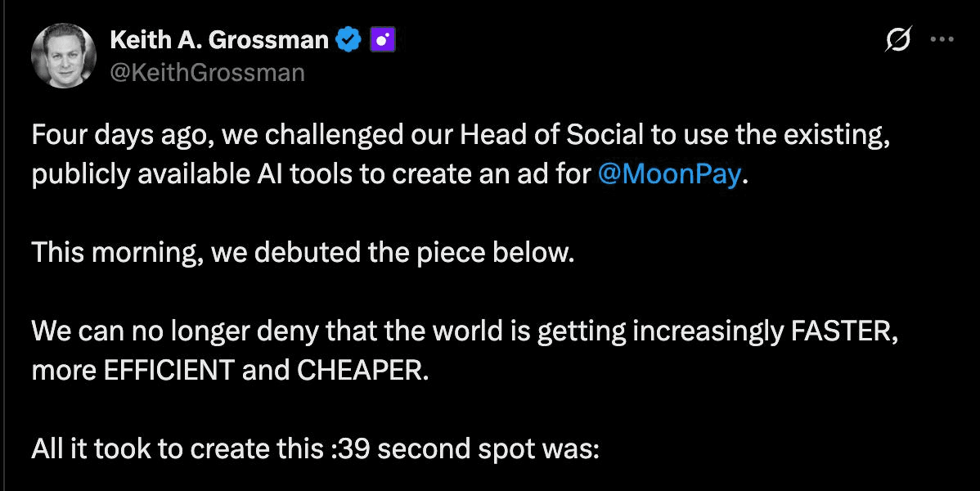Image resolution: width=980 pixels, height=491 pixels.
Task: Click the word FASTER in the post
Action: pos(843,332)
